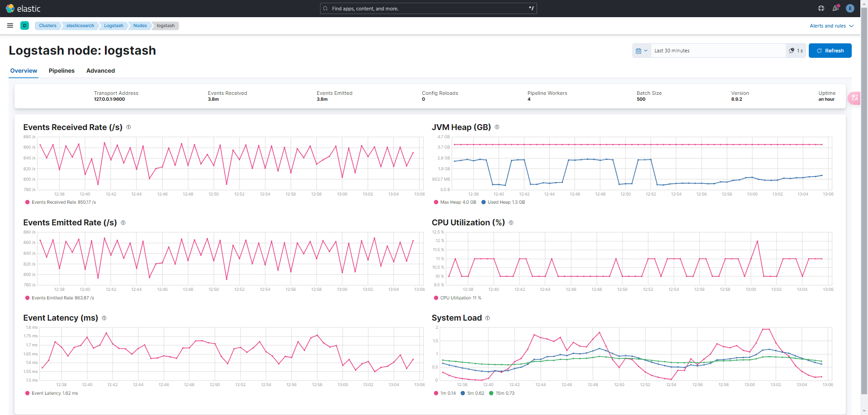Go to Clusters breadcrumb link
The height and width of the screenshot is (415, 868).
(x=47, y=26)
